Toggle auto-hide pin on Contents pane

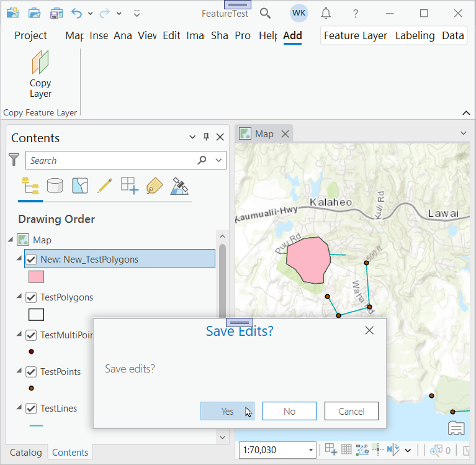206,137
